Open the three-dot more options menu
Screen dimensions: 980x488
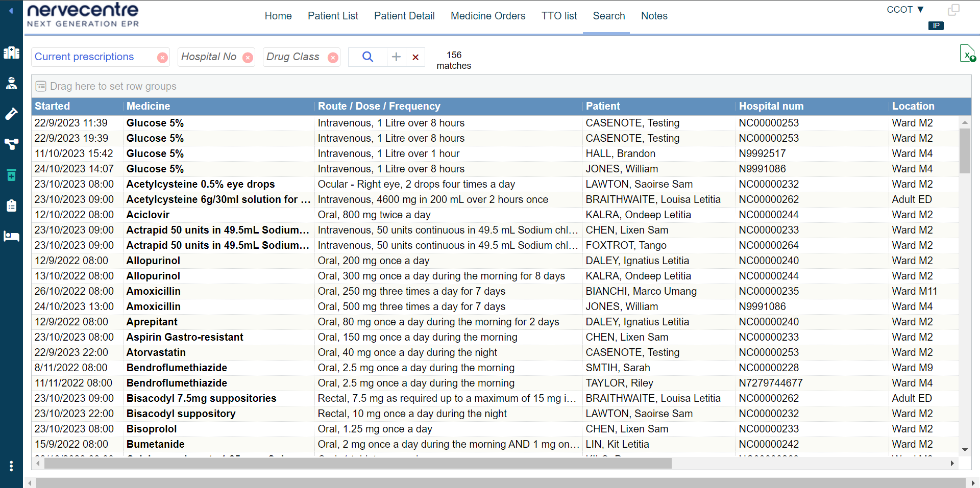tap(11, 466)
